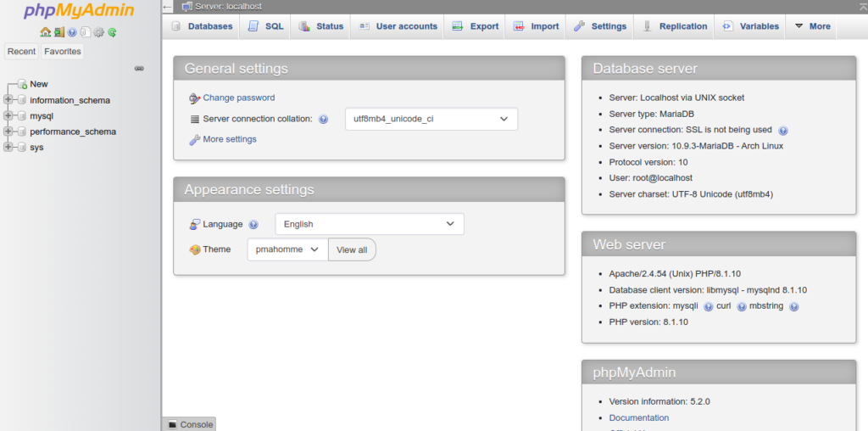The image size is (868, 431).
Task: Open help icon after mbstring extension
Action: 793,306
